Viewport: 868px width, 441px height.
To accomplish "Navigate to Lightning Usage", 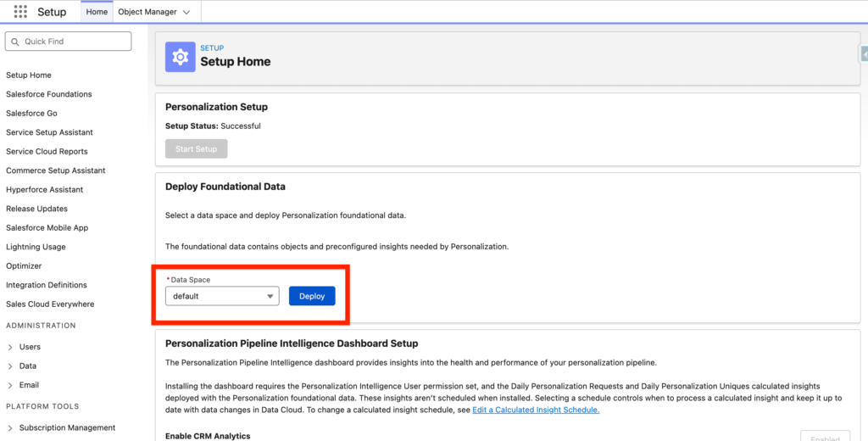I will click(x=36, y=247).
